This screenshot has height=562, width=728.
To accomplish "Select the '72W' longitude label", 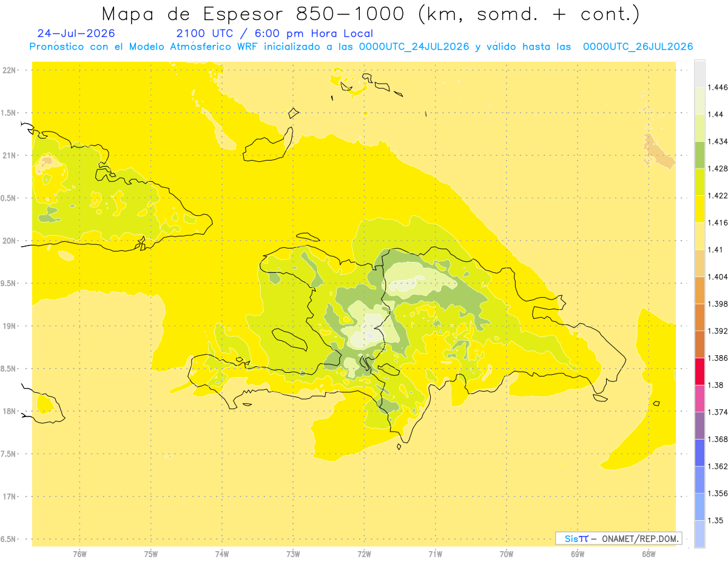I will coord(364,554).
